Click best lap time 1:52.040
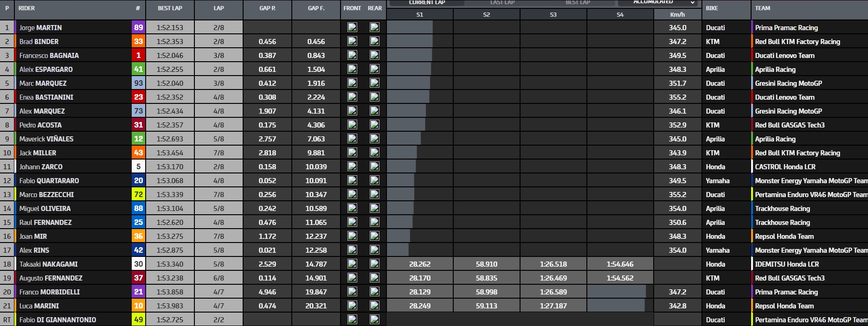The height and width of the screenshot is (326, 868). (x=170, y=83)
